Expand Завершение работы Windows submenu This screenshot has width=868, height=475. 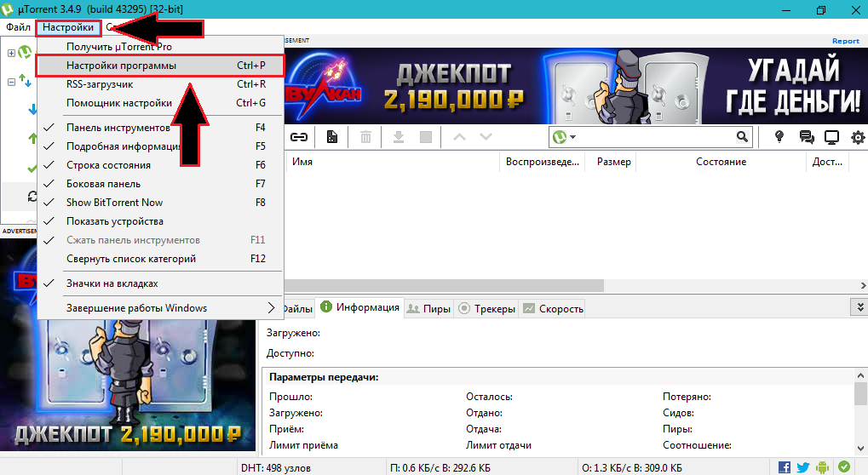160,308
